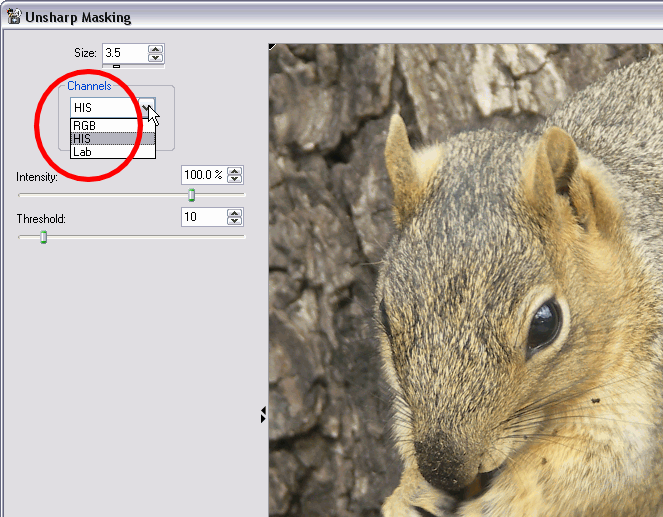Viewport: 663px width, 517px height.
Task: Increase Size with the up arrow
Action: pos(155,49)
